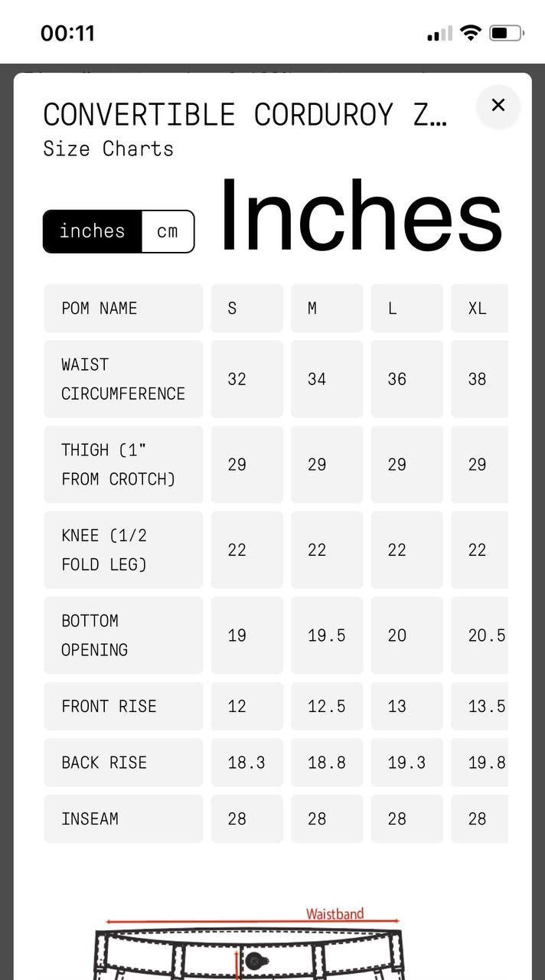Viewport: 545px width, 980px height.
Task: Switch units to cm
Action: [168, 231]
